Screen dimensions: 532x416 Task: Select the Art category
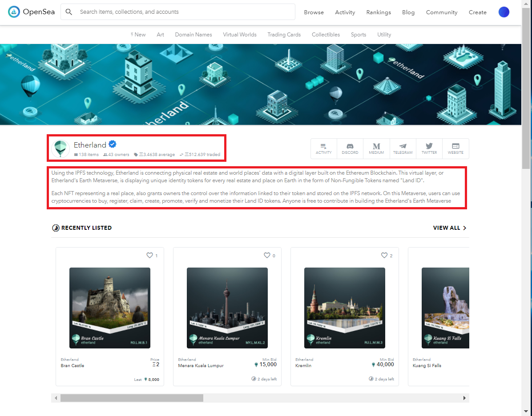click(160, 35)
